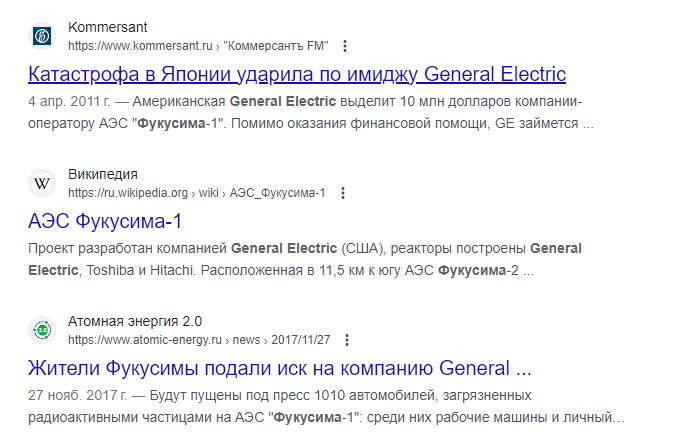
Task: Click the Атомная энергия 2.0 site name
Action: pyautogui.click(x=135, y=322)
